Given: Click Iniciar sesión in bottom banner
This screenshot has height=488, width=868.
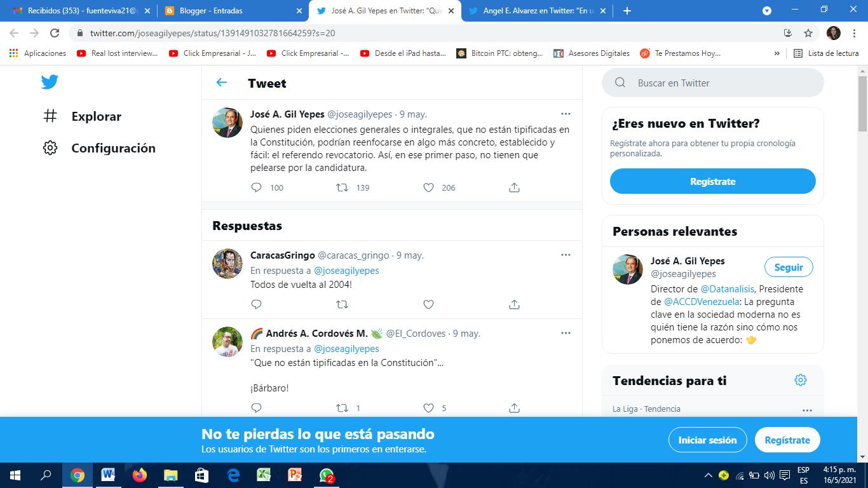Looking at the screenshot, I should pyautogui.click(x=707, y=440).
